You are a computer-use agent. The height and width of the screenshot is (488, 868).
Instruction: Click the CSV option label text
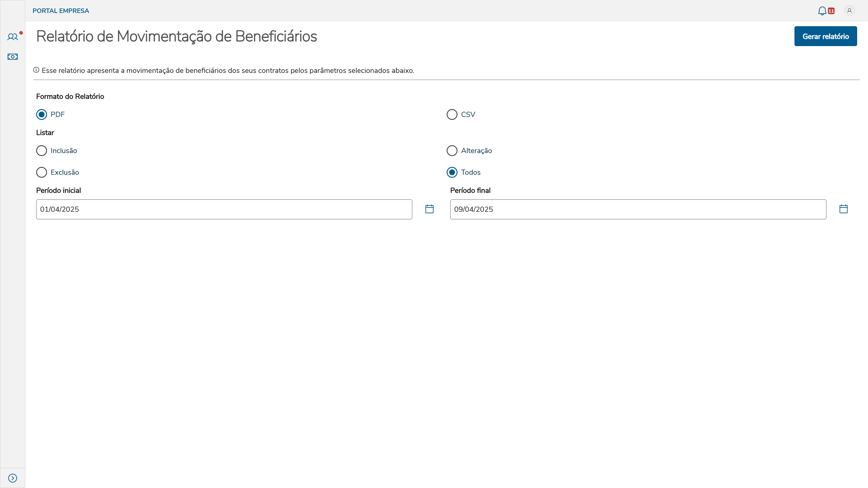point(468,114)
